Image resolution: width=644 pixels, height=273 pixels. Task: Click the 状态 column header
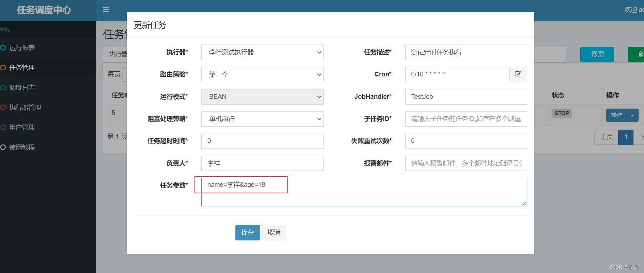tap(558, 95)
